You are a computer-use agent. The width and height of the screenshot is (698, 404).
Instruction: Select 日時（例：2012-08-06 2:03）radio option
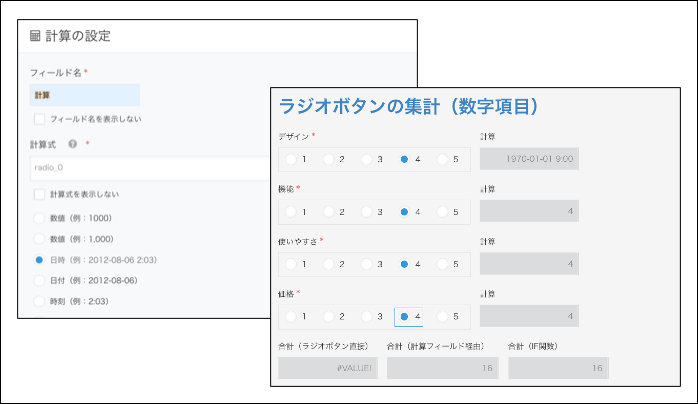click(x=39, y=260)
